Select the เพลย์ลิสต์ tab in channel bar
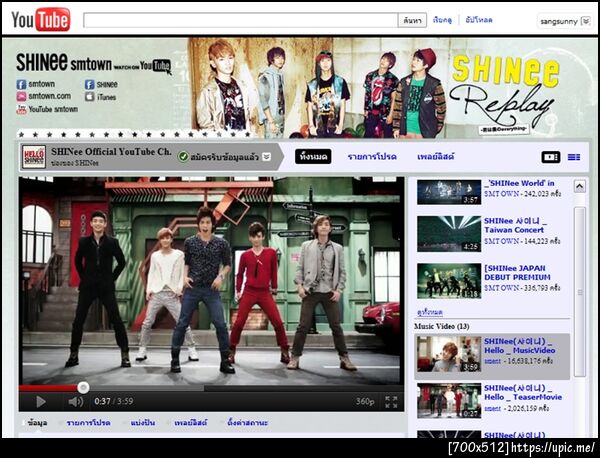This screenshot has height=458, width=600. (x=435, y=157)
